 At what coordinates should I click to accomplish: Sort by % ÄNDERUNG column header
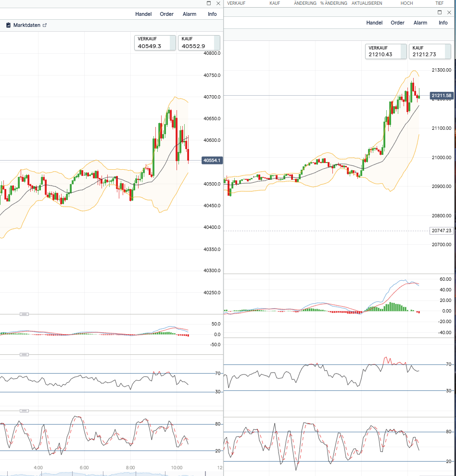click(x=333, y=3)
